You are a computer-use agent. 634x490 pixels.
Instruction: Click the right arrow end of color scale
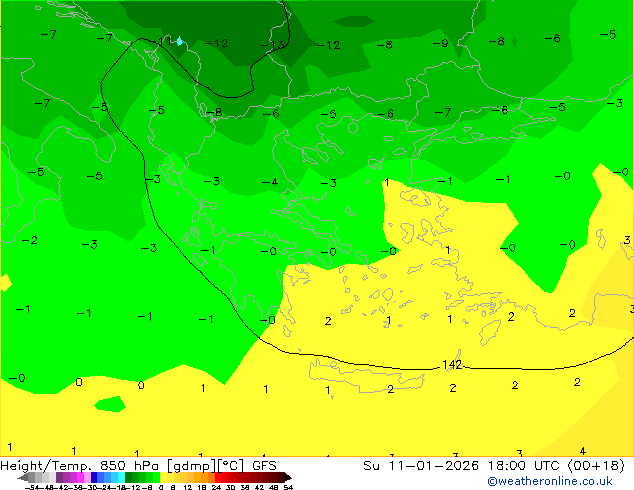coord(287,478)
